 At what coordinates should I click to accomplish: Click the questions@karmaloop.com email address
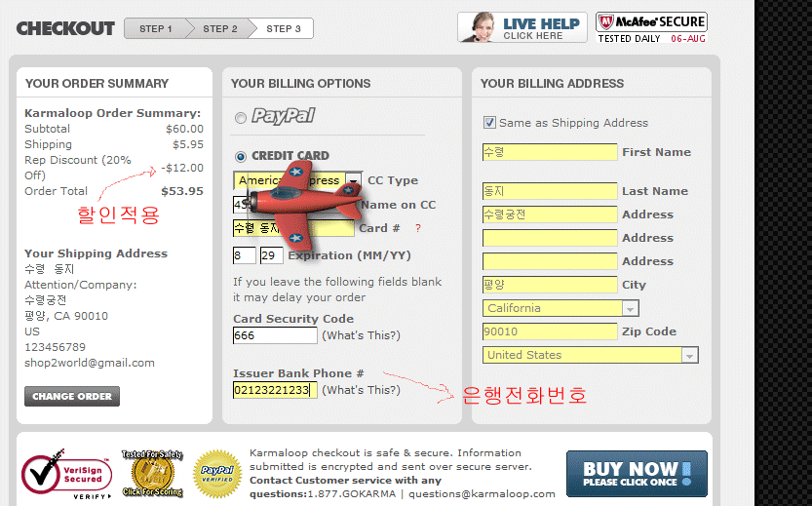pyautogui.click(x=482, y=493)
